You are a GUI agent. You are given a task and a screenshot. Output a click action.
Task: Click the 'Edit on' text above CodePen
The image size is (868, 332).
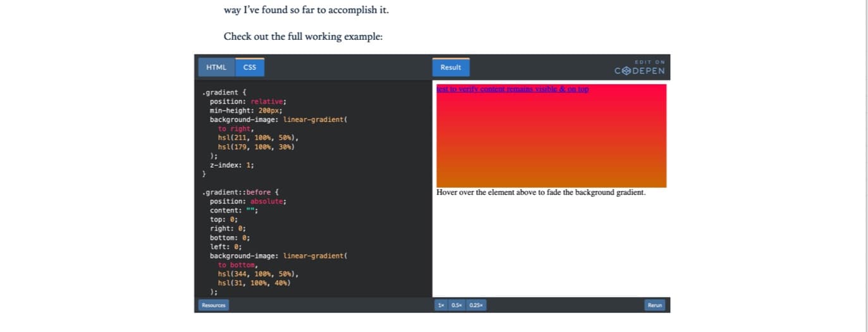coord(649,62)
